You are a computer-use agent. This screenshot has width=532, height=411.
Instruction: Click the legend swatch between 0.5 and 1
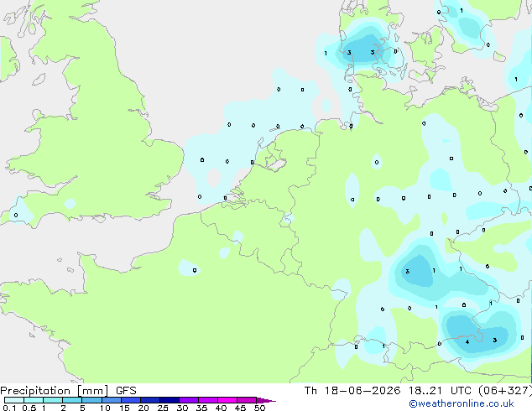[x=34, y=400]
